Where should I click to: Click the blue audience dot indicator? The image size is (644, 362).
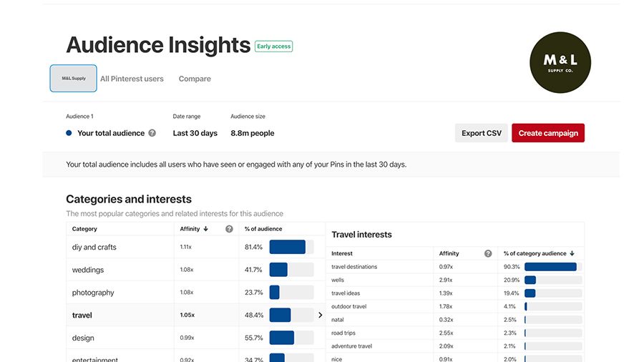coord(69,133)
